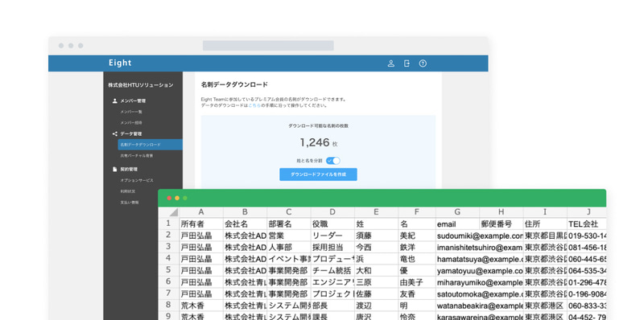The image size is (644, 320).
Task: Click the spreadsheet select-all corner triangle
Action: (x=173, y=212)
